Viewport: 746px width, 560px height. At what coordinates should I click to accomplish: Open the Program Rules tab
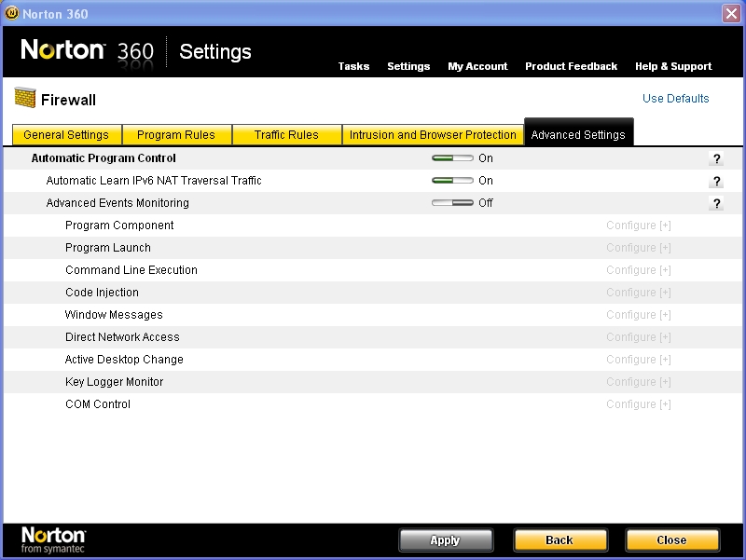(176, 135)
